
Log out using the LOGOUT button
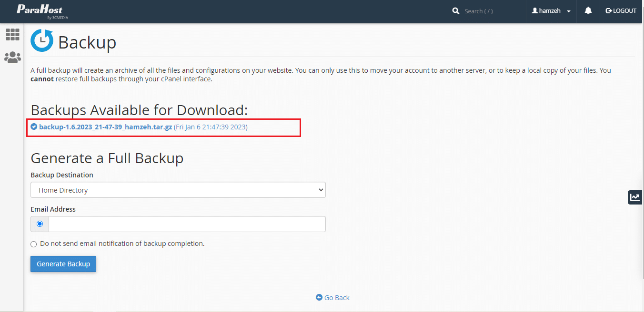coord(621,11)
